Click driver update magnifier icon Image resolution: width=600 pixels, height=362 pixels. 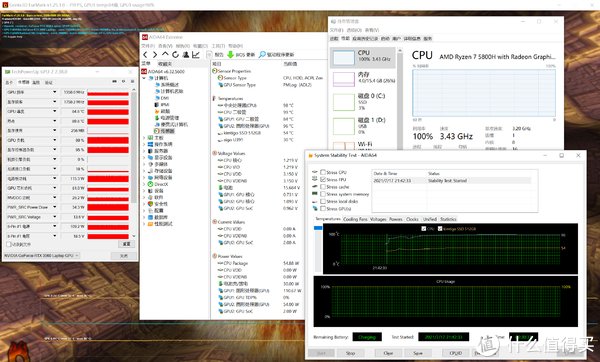[262, 55]
